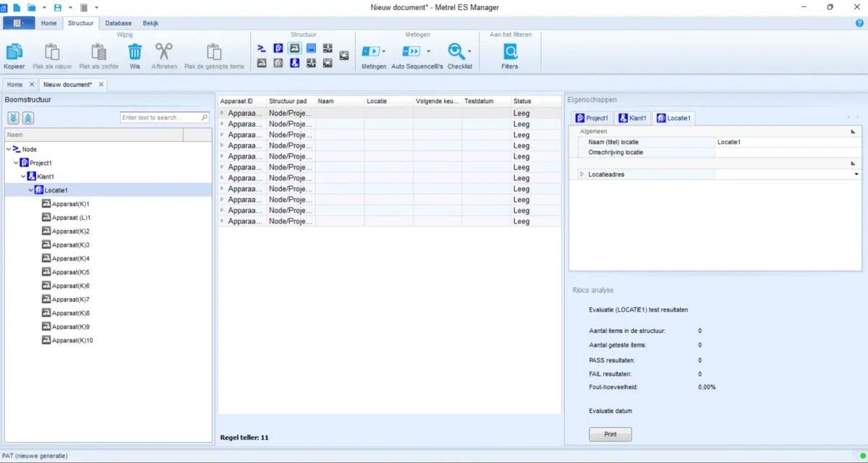868x463 pixels.
Task: Click the expand-all double down arrows icon
Action: coord(14,118)
